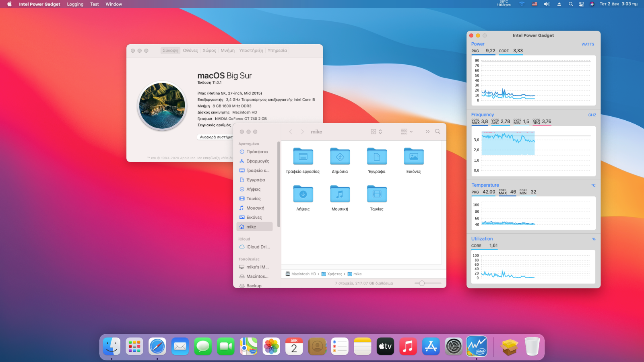Switch to Οθόνες tab in About window

[x=190, y=50]
